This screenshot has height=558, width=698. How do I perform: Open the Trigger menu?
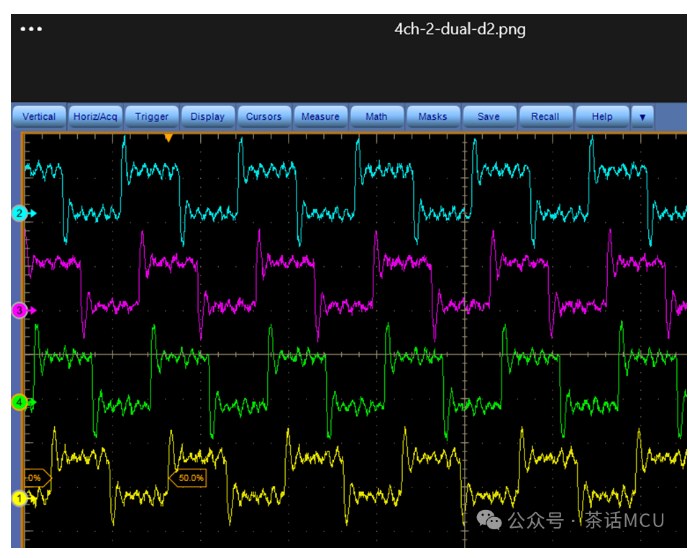(x=152, y=117)
